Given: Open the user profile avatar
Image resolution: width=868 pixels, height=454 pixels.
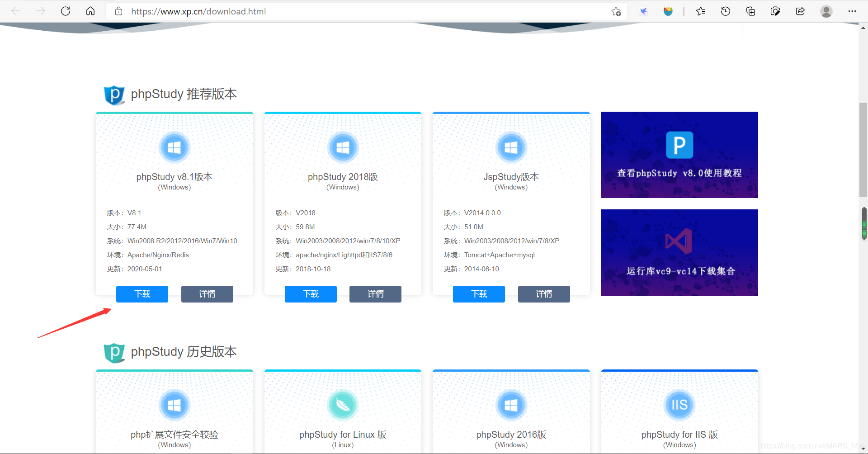Looking at the screenshot, I should coord(826,11).
